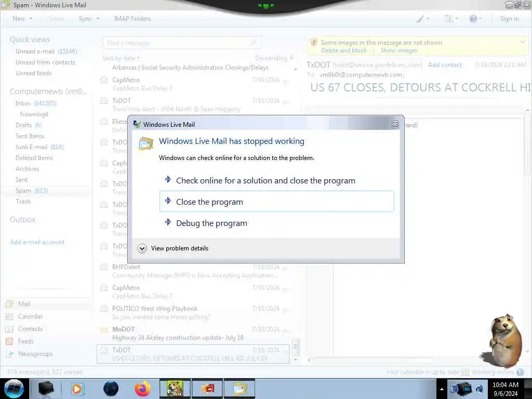Switch to Calendar view icon

(9, 316)
